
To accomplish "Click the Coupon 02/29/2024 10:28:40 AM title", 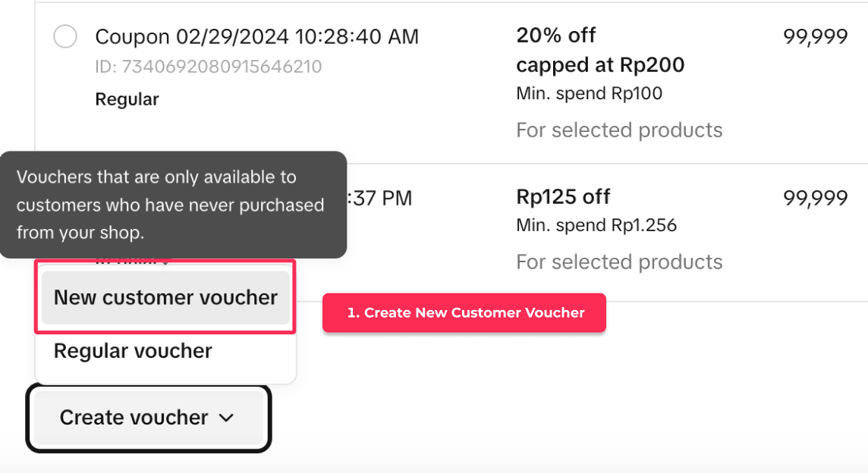I will 256,36.
